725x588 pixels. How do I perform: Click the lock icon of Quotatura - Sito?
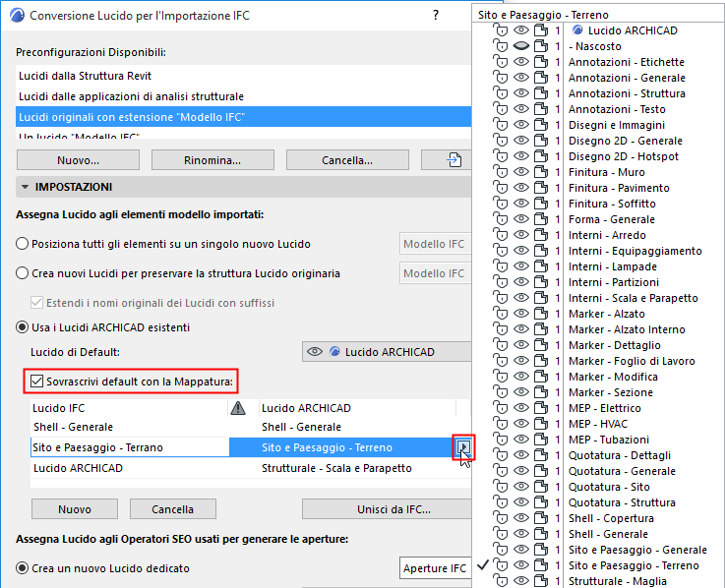pos(501,486)
